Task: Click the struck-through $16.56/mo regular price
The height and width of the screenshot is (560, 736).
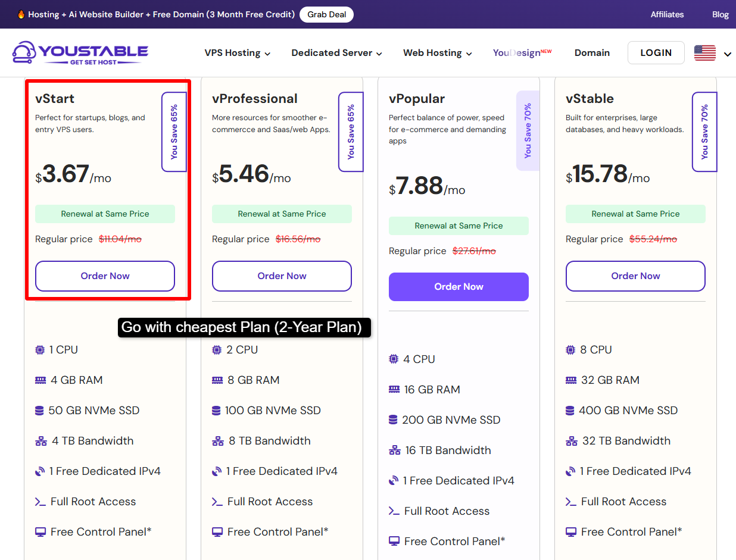Action: (298, 239)
